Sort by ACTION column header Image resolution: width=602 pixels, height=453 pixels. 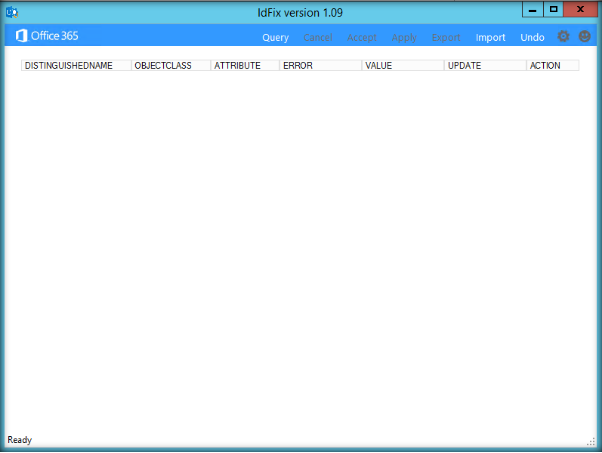pos(553,66)
